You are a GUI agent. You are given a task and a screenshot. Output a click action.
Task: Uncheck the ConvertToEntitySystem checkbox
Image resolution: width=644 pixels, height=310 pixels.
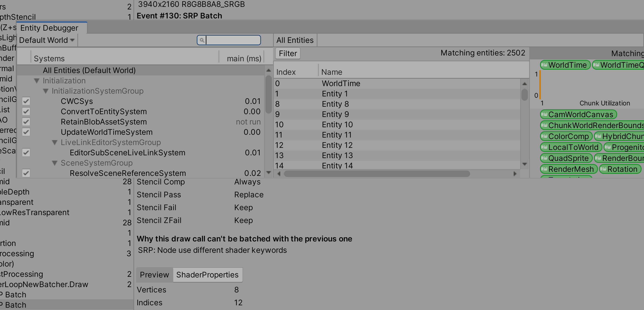tap(26, 111)
